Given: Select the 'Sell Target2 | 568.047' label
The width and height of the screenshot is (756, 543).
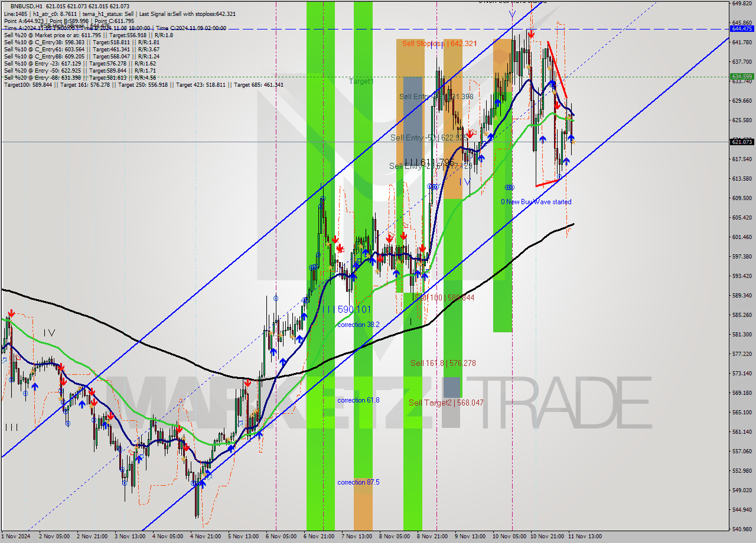Looking at the screenshot, I should 446,403.
